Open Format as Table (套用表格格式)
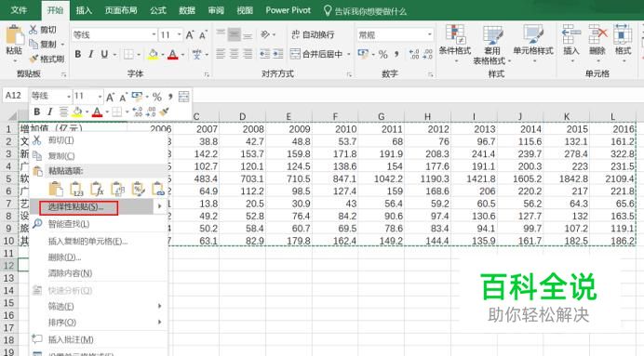 [x=492, y=45]
